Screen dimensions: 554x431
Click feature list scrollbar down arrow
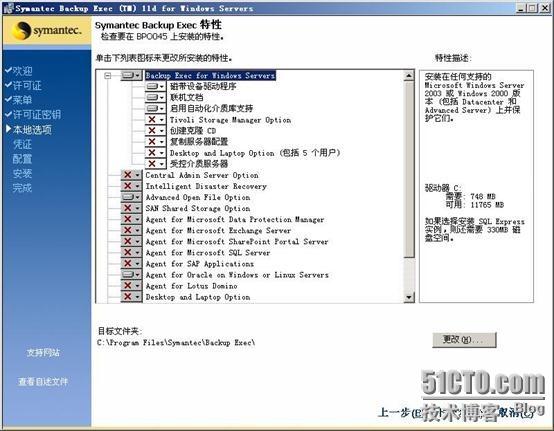[x=409, y=297]
